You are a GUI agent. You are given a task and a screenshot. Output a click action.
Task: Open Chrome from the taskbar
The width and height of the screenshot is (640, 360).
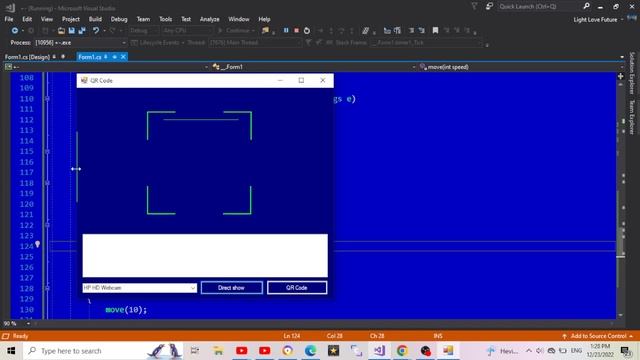pyautogui.click(x=402, y=351)
